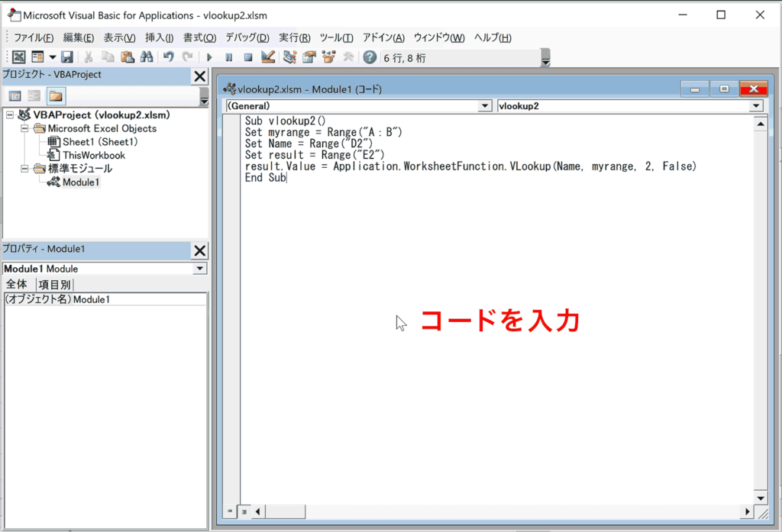Open the Module1 Module object dropdown
This screenshot has height=532, width=782.
[x=199, y=268]
